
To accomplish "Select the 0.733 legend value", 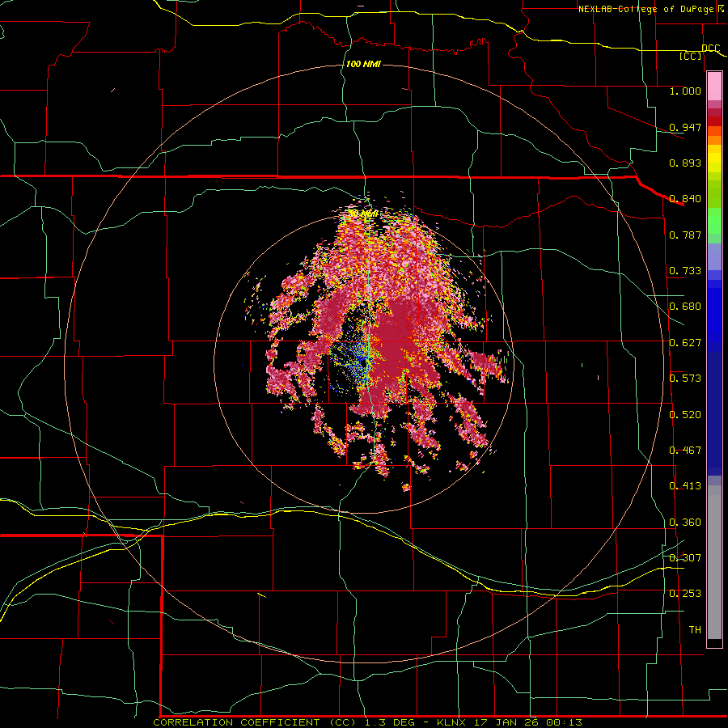I will point(685,270).
